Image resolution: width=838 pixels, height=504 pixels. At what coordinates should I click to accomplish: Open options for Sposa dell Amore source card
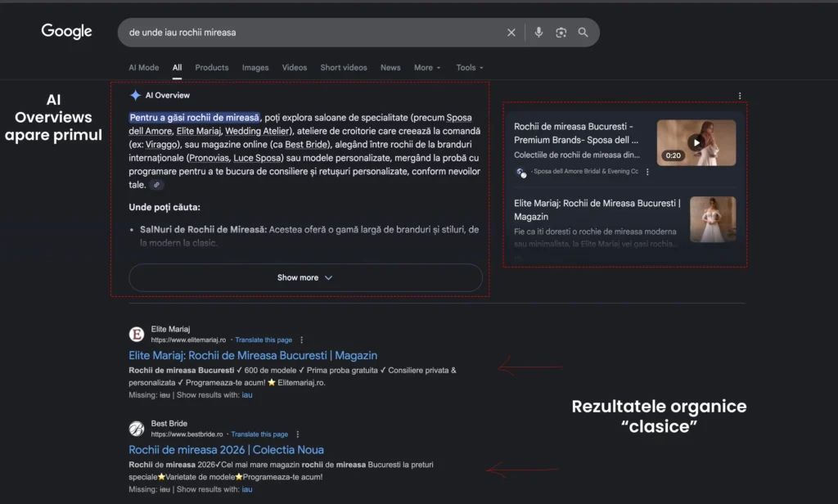647,172
